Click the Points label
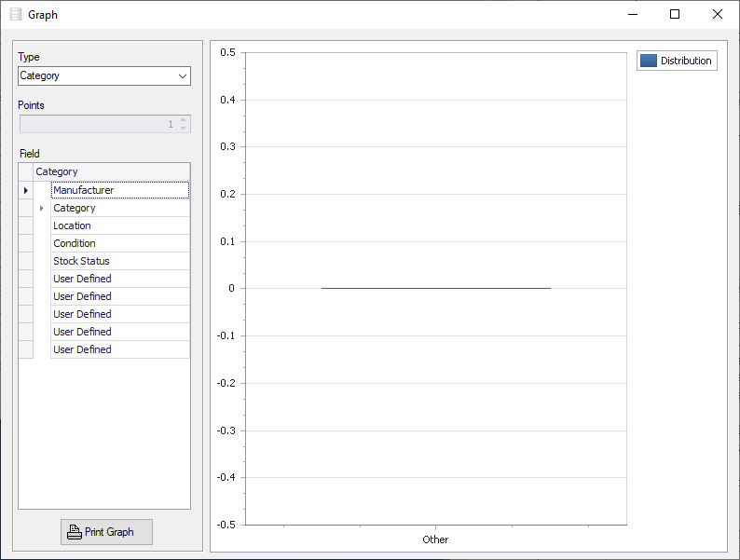 [x=31, y=105]
